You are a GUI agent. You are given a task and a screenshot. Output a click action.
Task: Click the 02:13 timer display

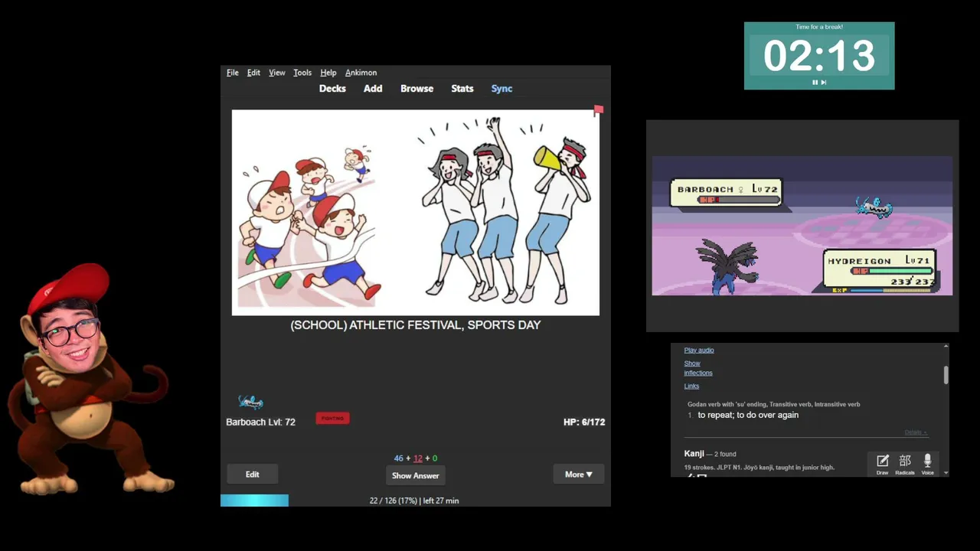tap(819, 56)
